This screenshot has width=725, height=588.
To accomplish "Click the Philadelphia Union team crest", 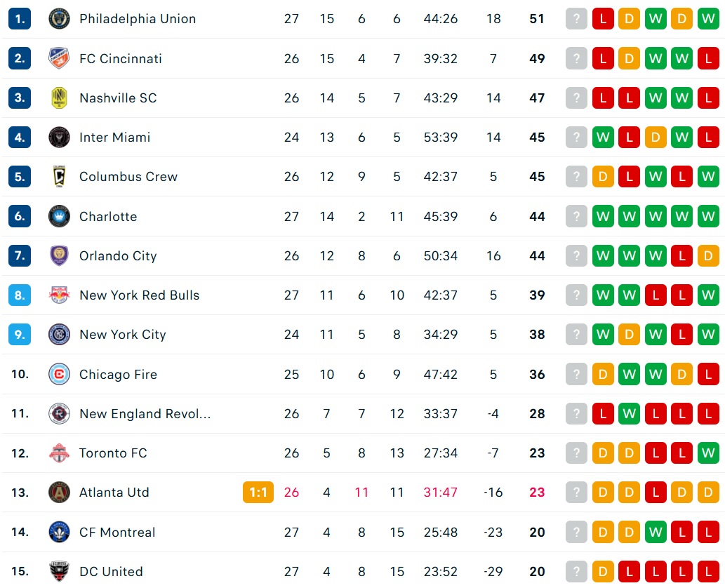I will [59, 19].
